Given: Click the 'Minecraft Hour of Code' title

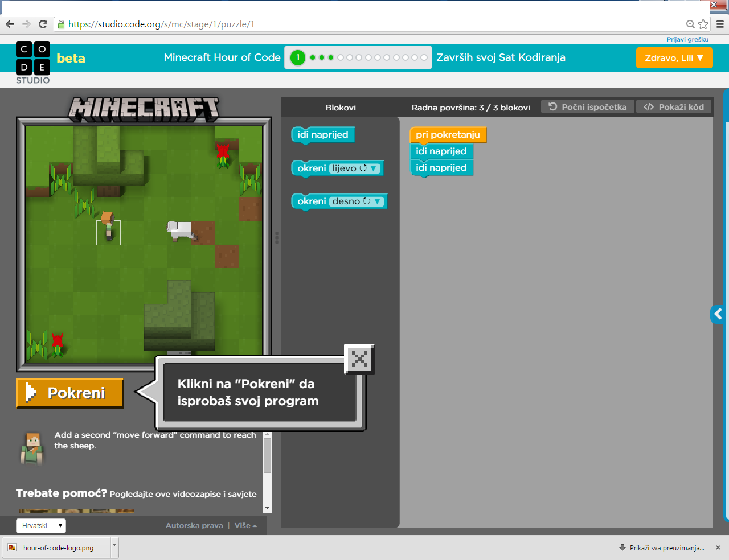Looking at the screenshot, I should (222, 57).
